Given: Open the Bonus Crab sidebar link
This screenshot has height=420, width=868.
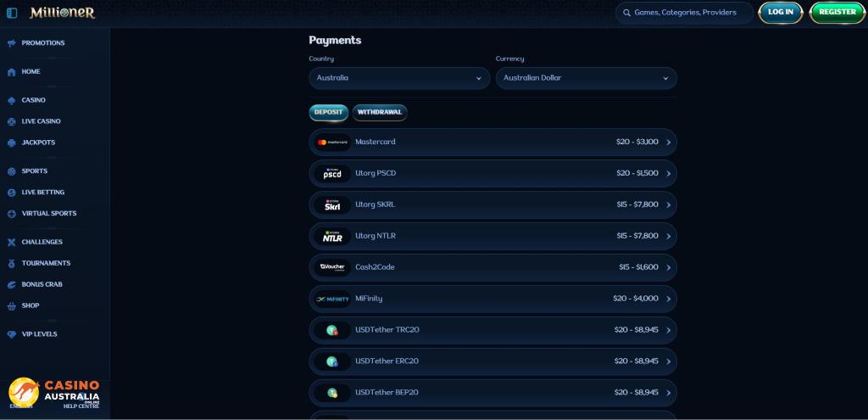Looking at the screenshot, I should [x=42, y=284].
